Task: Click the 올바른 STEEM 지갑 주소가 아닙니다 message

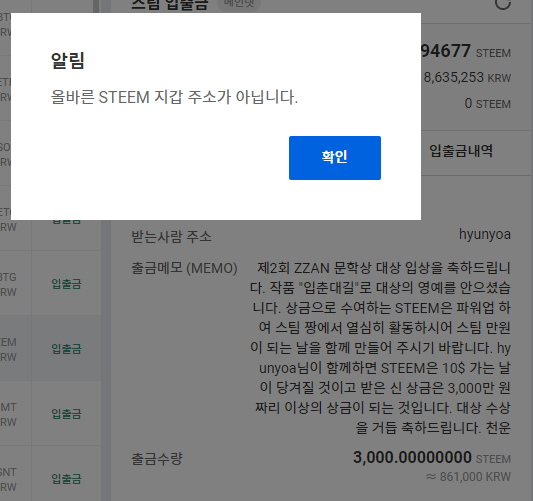Action: click(x=174, y=97)
